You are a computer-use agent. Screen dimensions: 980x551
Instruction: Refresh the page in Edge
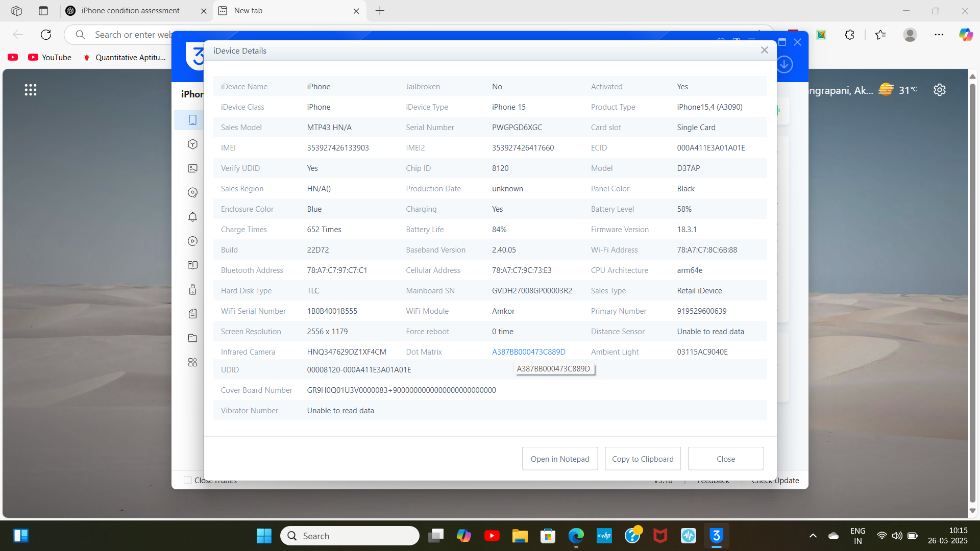46,35
